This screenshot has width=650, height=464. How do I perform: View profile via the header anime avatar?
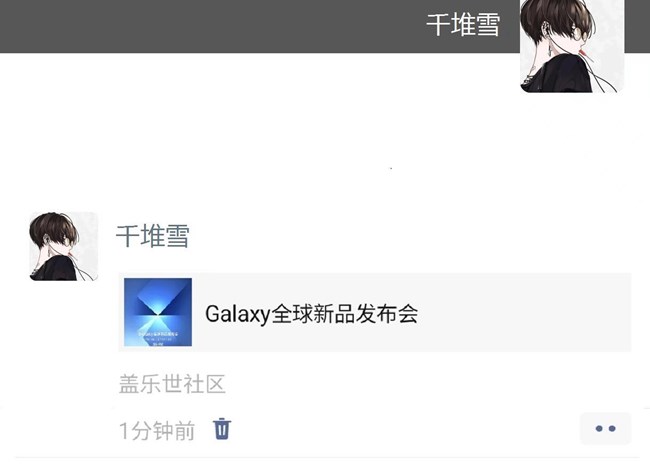pos(572,46)
